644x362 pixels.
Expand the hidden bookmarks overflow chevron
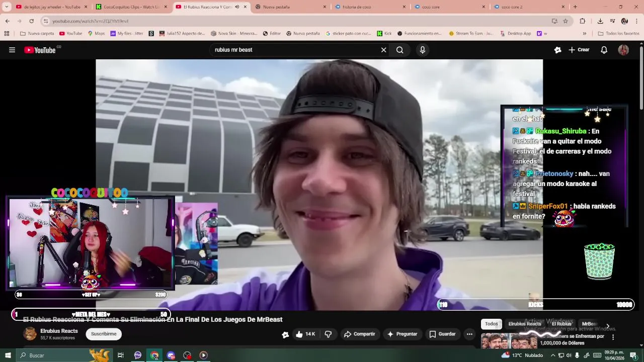(584, 34)
